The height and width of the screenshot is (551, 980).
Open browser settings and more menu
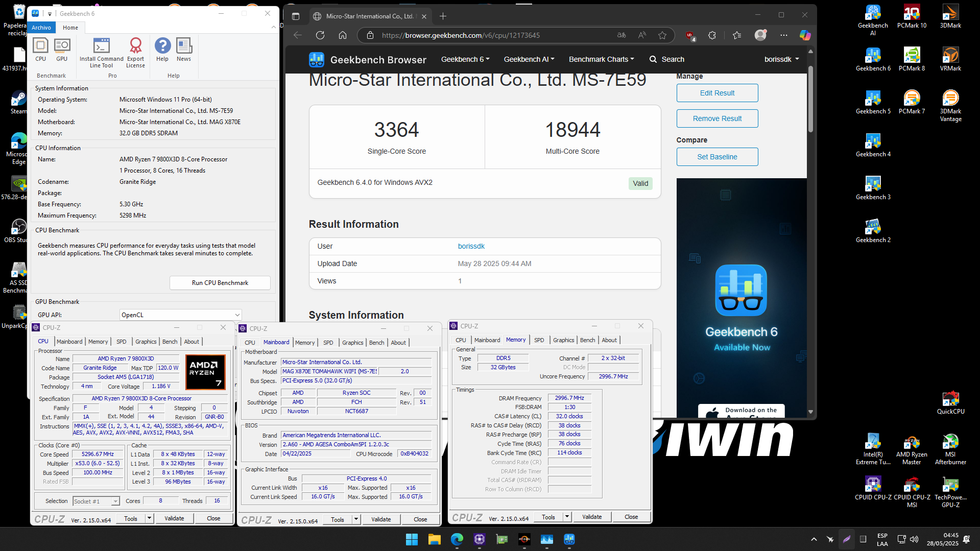[x=783, y=35]
